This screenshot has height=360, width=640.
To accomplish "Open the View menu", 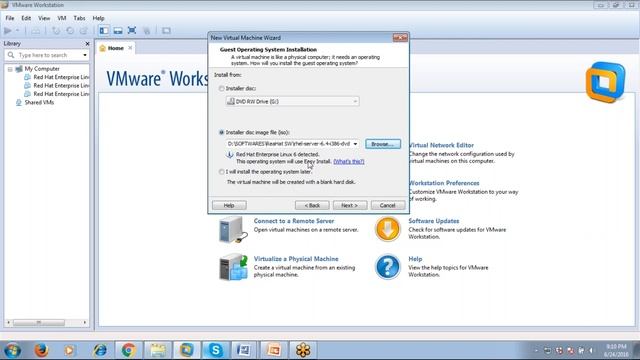I will 44,18.
